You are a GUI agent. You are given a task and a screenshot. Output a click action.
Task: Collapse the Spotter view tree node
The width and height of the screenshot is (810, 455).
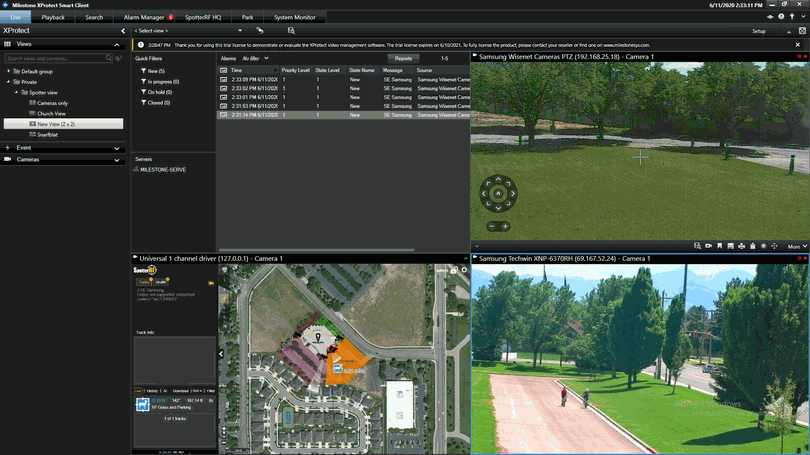pos(16,92)
